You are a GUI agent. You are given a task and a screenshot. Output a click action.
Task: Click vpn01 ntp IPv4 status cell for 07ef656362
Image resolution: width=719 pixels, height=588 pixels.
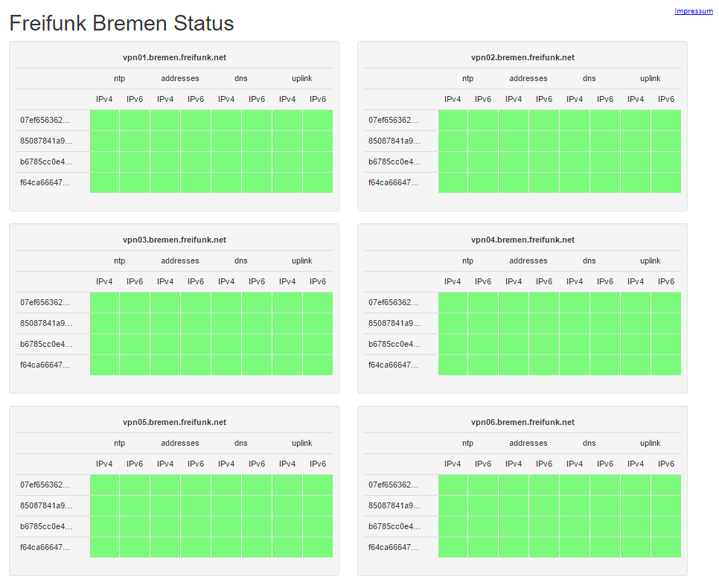click(x=105, y=120)
